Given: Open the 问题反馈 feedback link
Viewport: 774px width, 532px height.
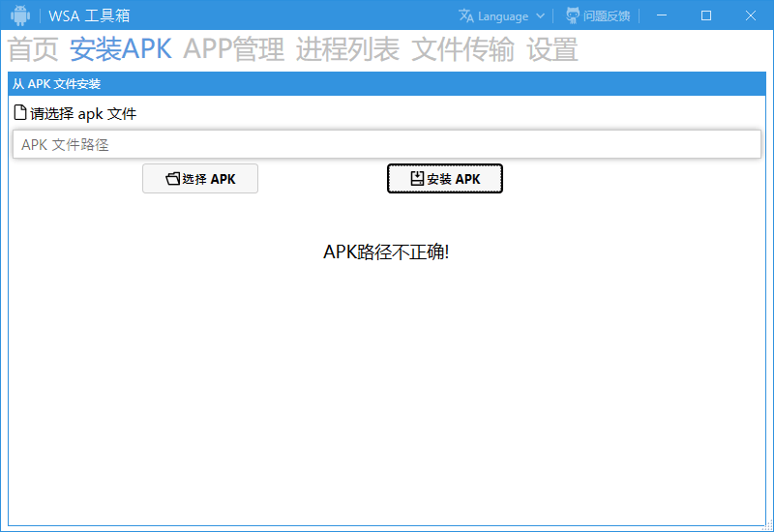Looking at the screenshot, I should click(607, 16).
